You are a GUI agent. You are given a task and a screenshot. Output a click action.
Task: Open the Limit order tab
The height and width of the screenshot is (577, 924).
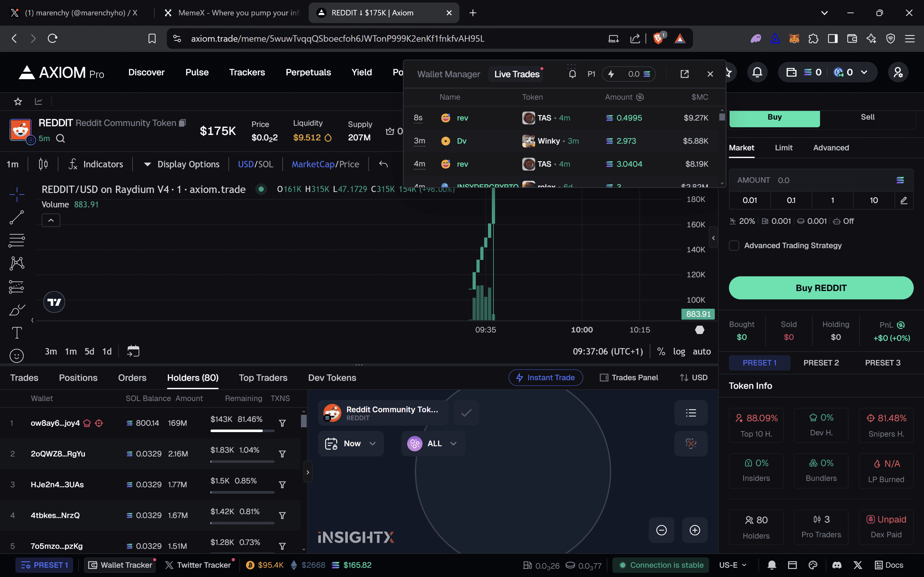(x=783, y=148)
